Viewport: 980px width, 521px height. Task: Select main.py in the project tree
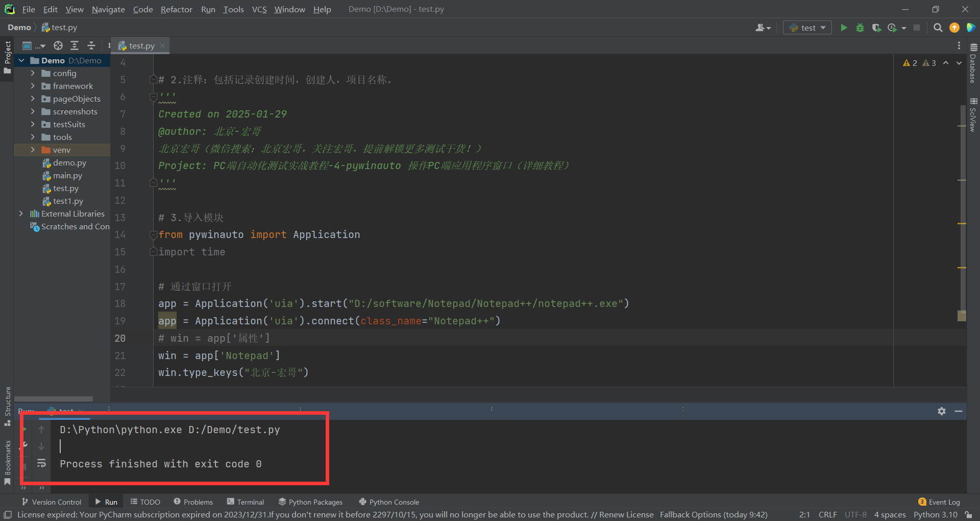click(x=67, y=175)
